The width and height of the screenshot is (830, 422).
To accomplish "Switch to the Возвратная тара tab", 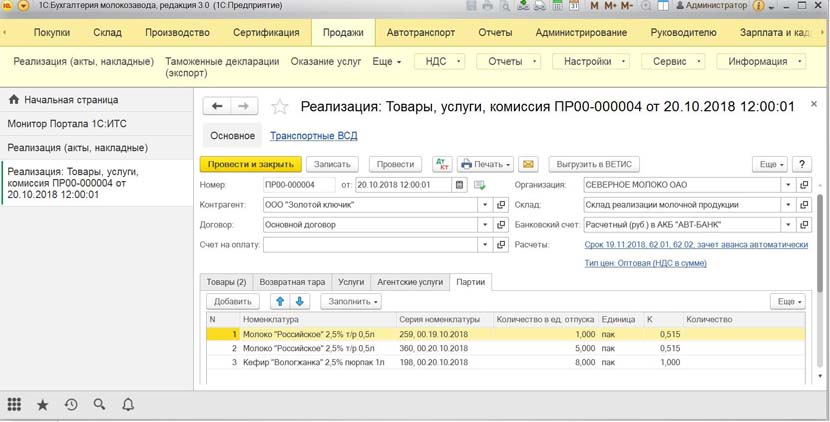I will 290,282.
